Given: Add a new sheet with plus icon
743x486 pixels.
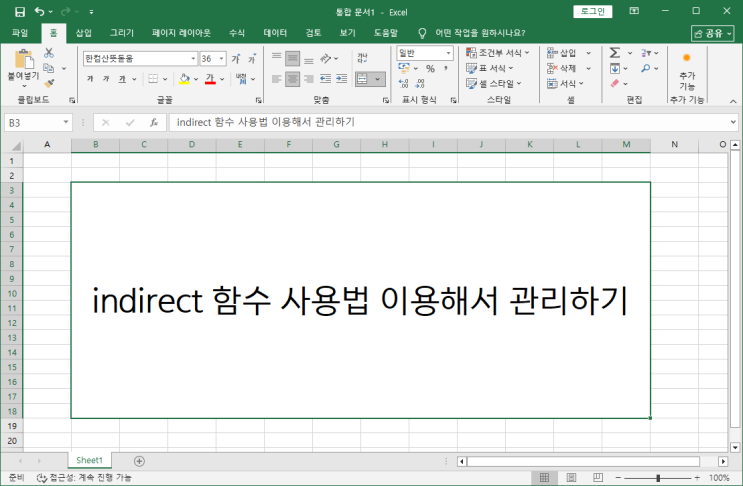Looking at the screenshot, I should coord(139,460).
